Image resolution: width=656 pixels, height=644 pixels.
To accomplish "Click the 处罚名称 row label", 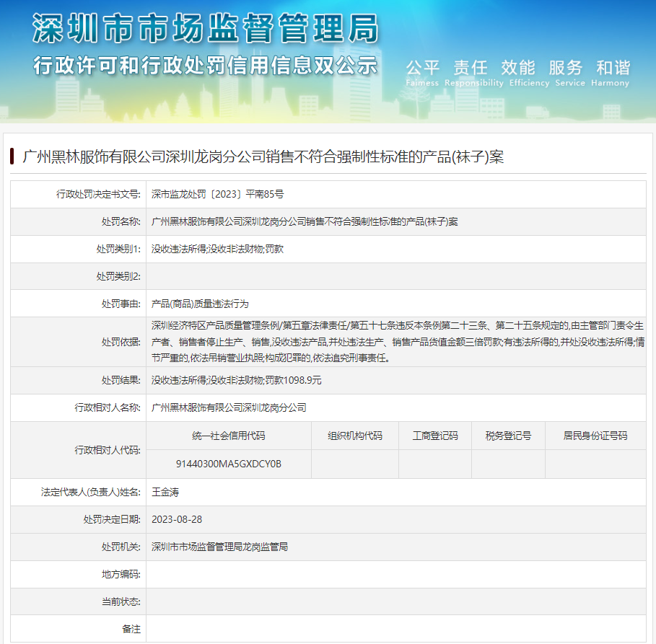I will 121,221.
